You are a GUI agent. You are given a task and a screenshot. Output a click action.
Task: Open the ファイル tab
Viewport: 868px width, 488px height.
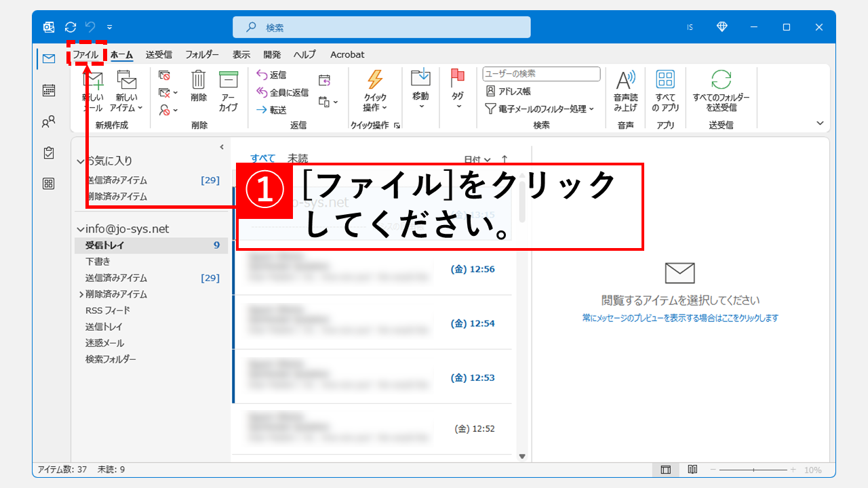(x=86, y=54)
